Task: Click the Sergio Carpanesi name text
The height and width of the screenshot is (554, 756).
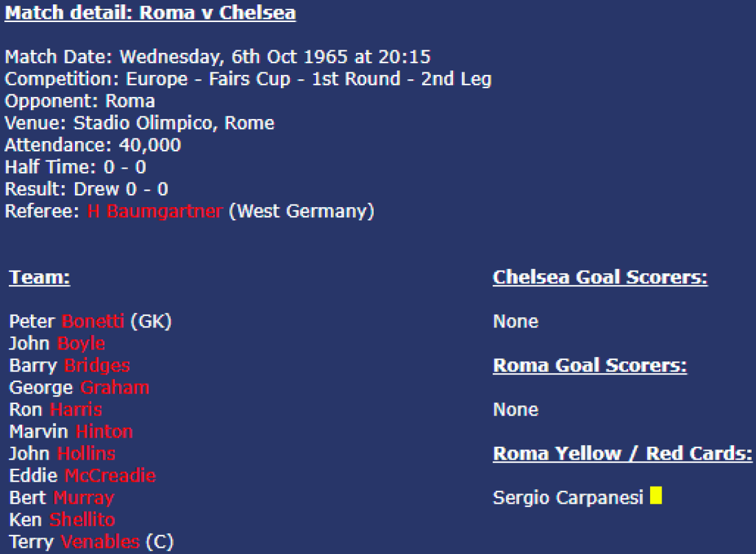Action: coord(568,498)
